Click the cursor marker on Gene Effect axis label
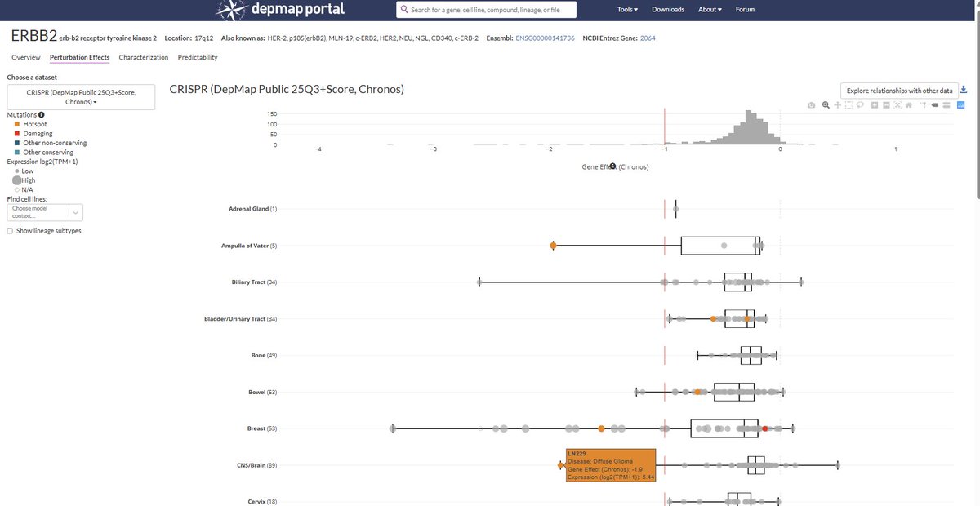The image size is (980, 506). (612, 166)
